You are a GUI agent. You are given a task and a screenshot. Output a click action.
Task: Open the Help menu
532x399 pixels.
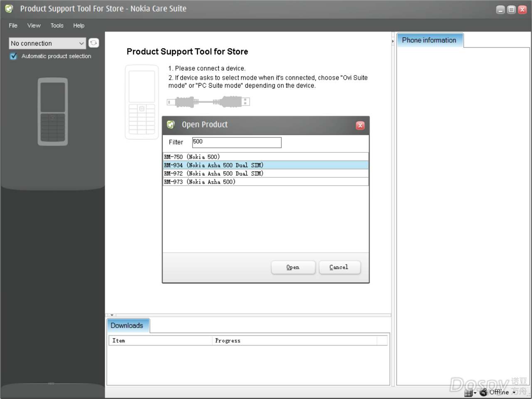point(79,25)
